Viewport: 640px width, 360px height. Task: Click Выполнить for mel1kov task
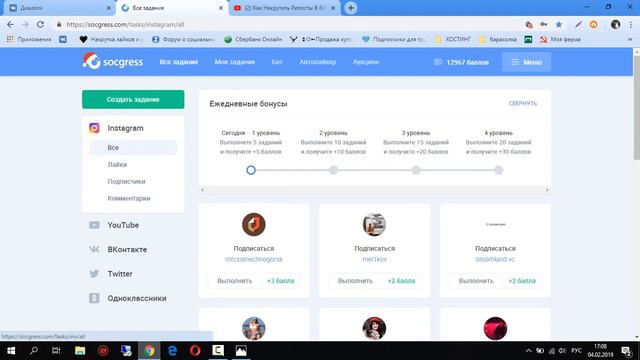355,281
